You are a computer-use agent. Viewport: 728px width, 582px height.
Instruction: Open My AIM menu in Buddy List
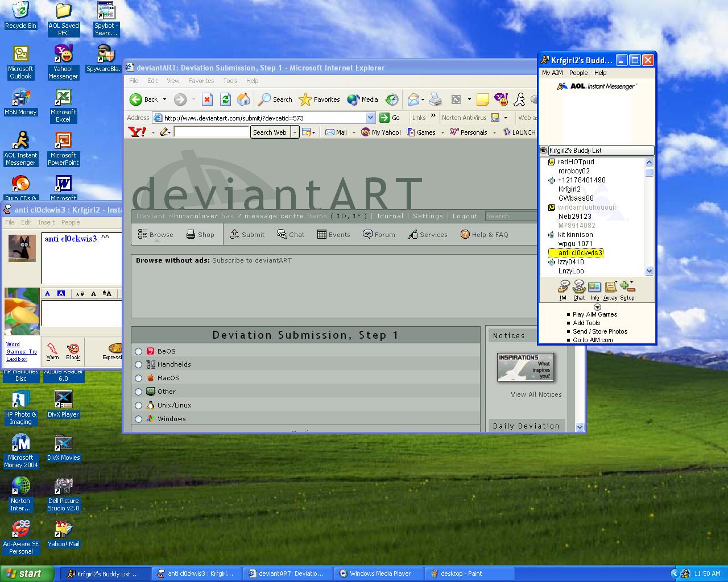point(552,73)
